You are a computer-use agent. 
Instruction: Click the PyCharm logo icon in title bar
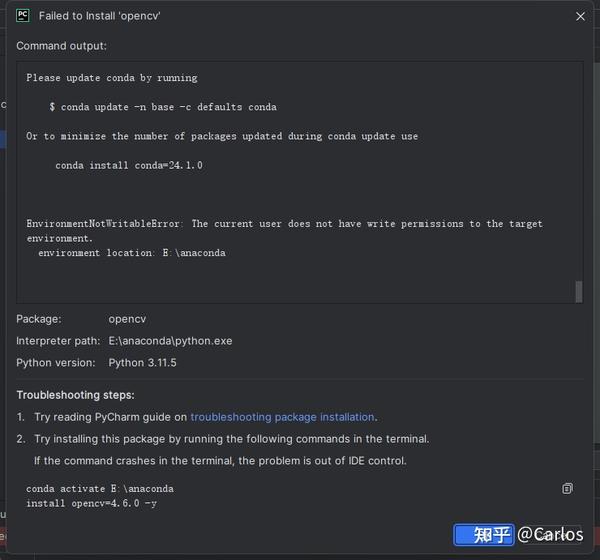[23, 16]
